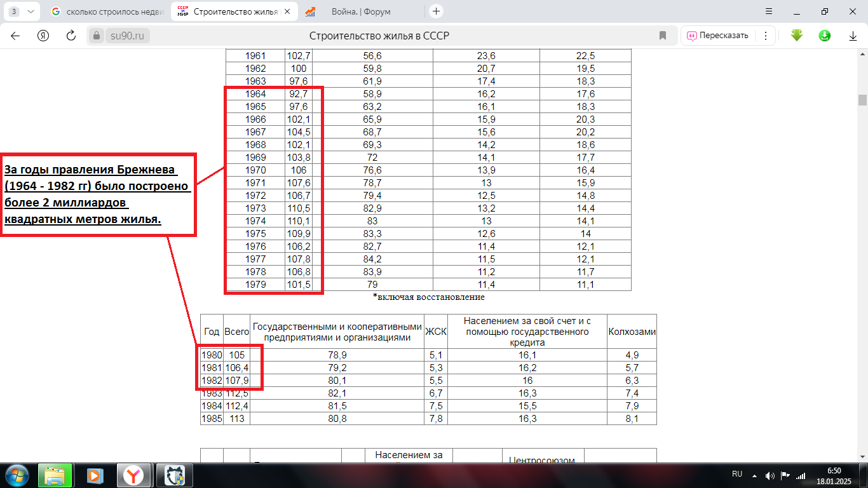Open the three-dot menu next to Пересказать

coord(766,36)
